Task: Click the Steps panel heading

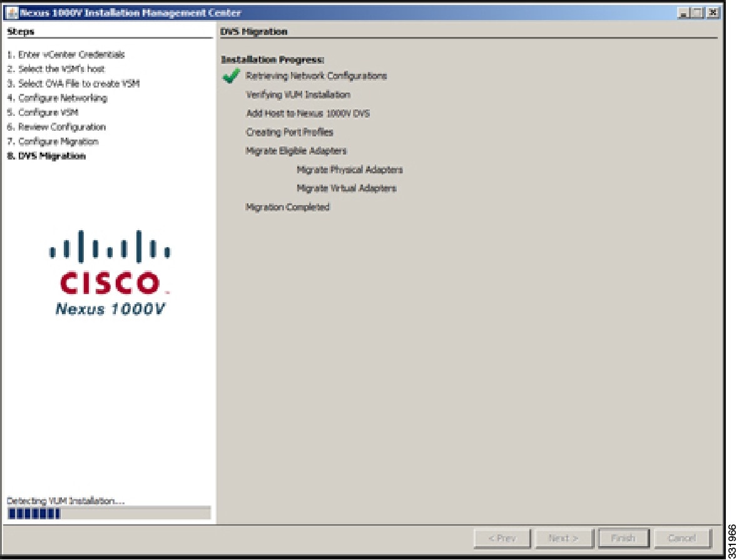Action: (x=20, y=31)
